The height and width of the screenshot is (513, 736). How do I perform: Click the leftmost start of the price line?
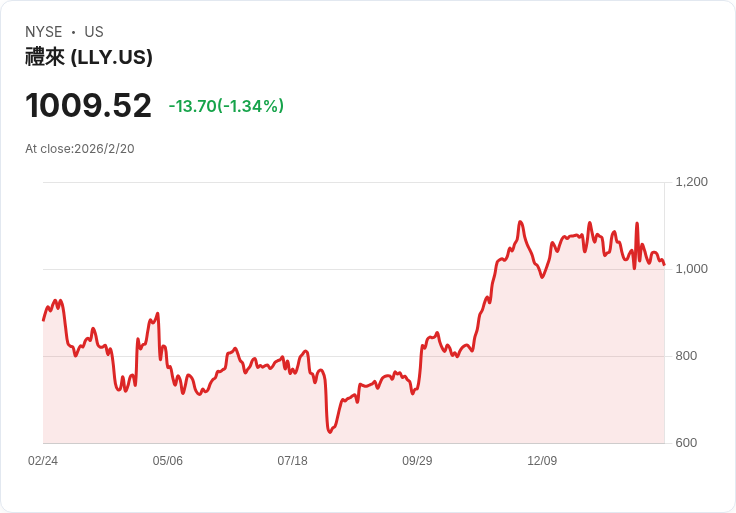click(x=43, y=320)
